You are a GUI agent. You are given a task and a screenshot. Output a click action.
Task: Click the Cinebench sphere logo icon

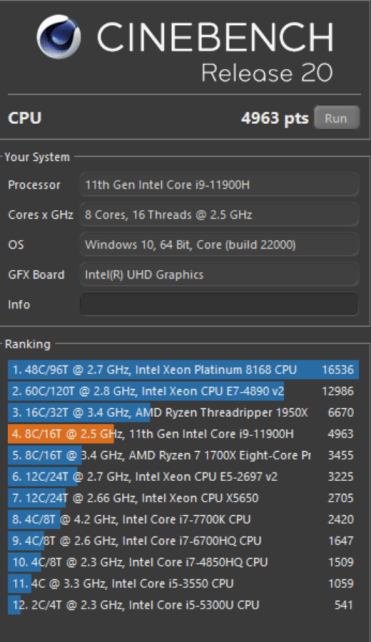[x=59, y=37]
